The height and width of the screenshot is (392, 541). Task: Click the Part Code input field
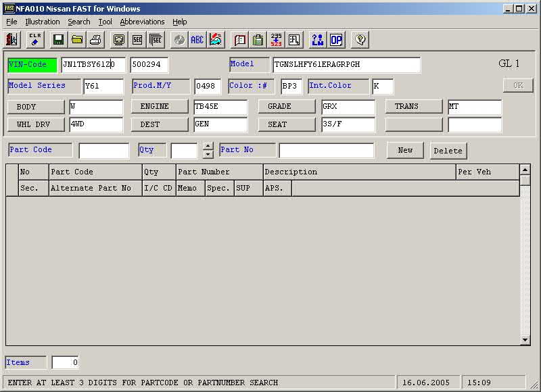[104, 151]
